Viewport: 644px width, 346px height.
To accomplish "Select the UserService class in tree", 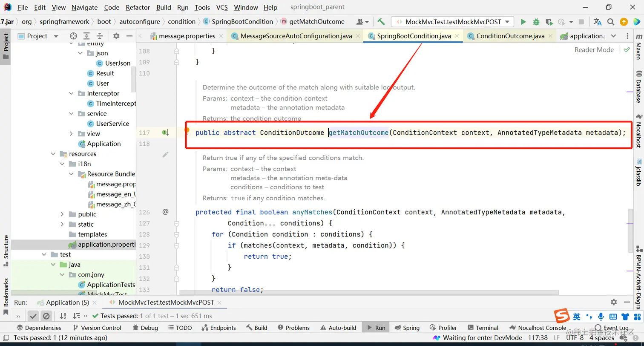I will tap(112, 124).
